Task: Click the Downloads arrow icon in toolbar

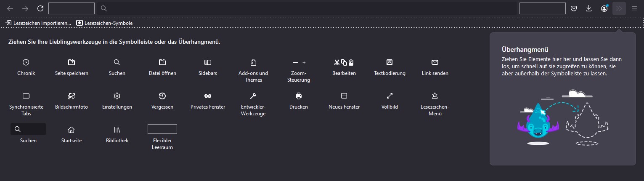Action: coord(589,8)
